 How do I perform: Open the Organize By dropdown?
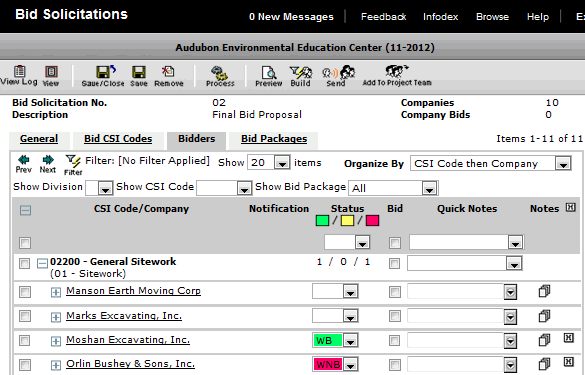coord(563,163)
